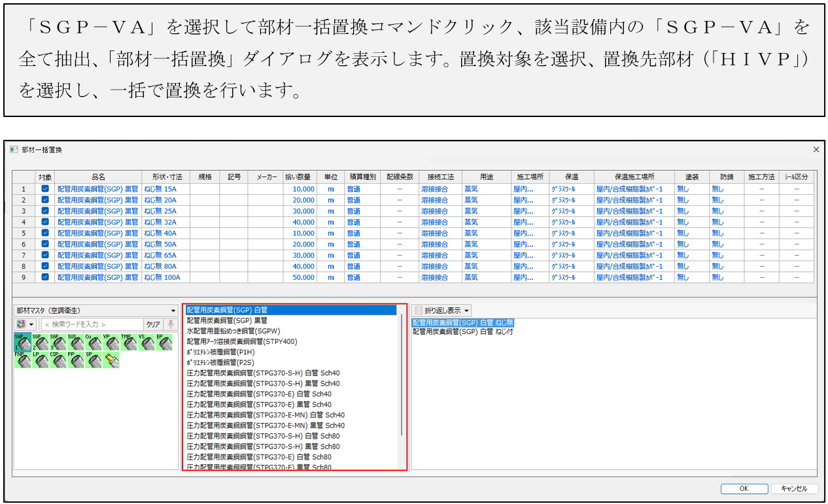The image size is (828, 504).
Task: Toggle the checkbox for row 5 (40A)
Action: pyautogui.click(x=45, y=233)
